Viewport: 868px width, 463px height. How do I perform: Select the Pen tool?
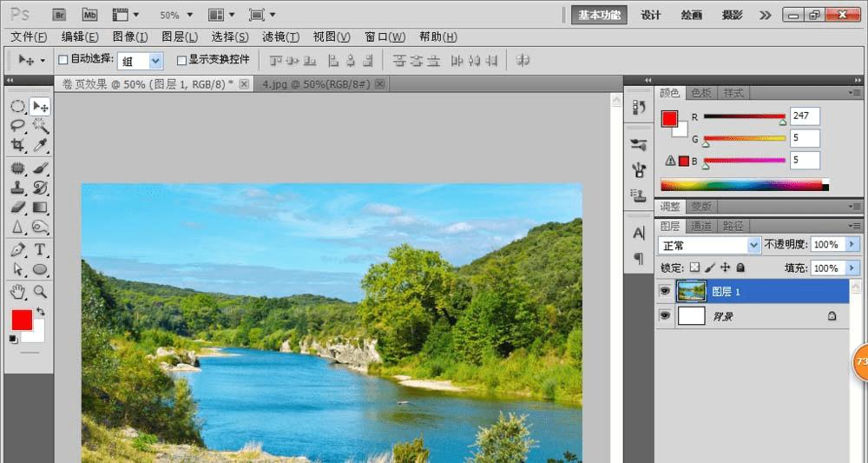[x=17, y=250]
